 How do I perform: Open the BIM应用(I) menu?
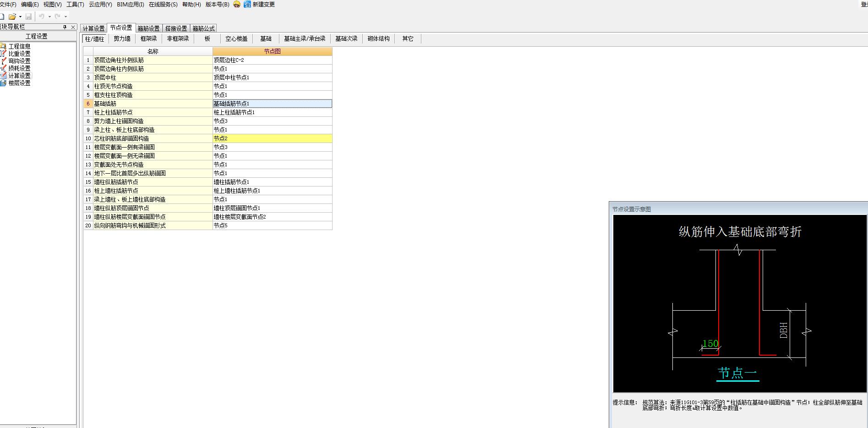[x=131, y=4]
